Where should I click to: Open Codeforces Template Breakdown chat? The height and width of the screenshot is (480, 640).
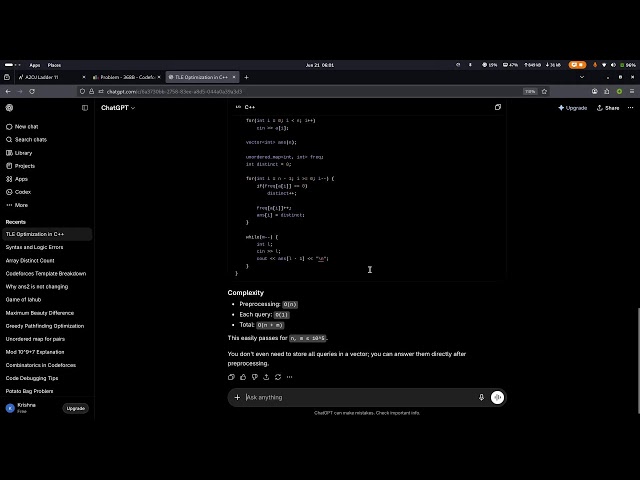pos(47,273)
